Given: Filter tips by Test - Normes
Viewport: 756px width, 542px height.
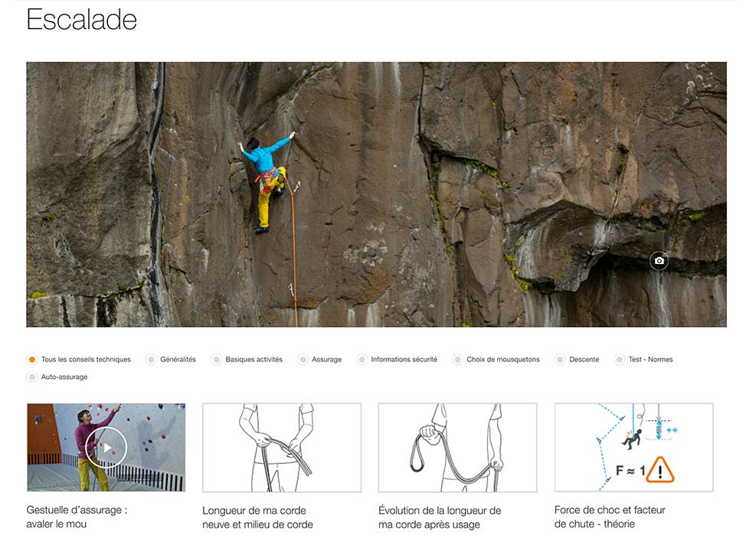Looking at the screenshot, I should (619, 359).
